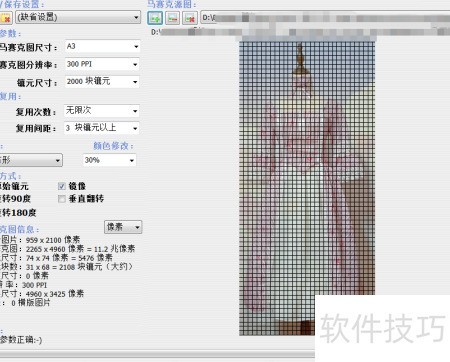Click the 始嵌元 option label
The image size is (450, 362).
14,186
